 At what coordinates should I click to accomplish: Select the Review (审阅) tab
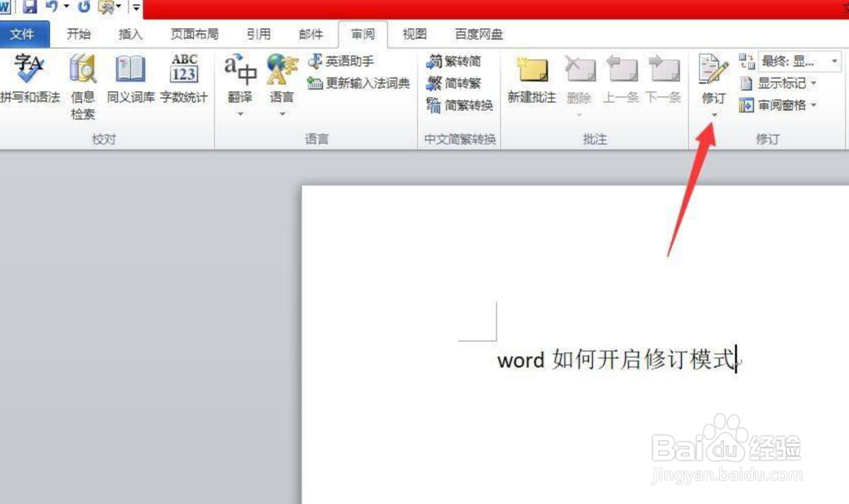362,34
